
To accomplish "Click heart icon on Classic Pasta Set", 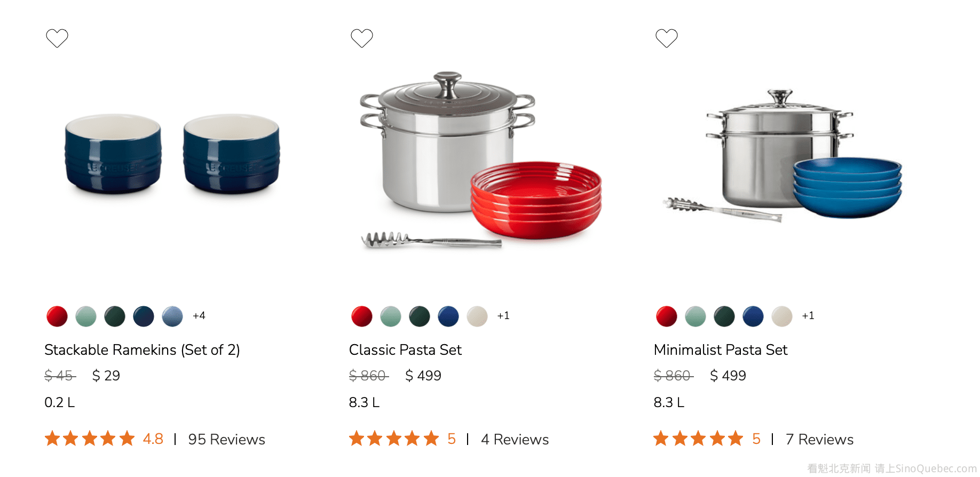I will (362, 38).
